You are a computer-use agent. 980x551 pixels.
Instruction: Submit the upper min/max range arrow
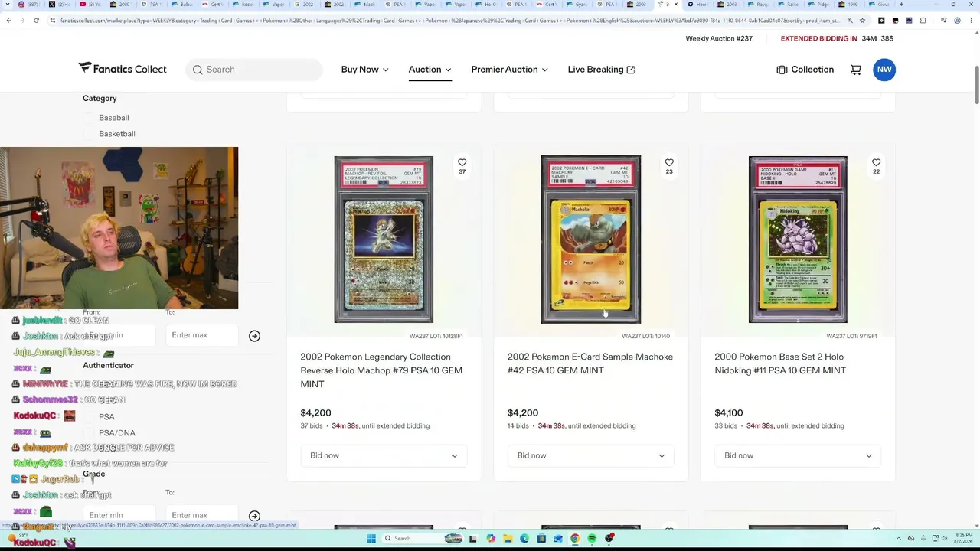[254, 336]
